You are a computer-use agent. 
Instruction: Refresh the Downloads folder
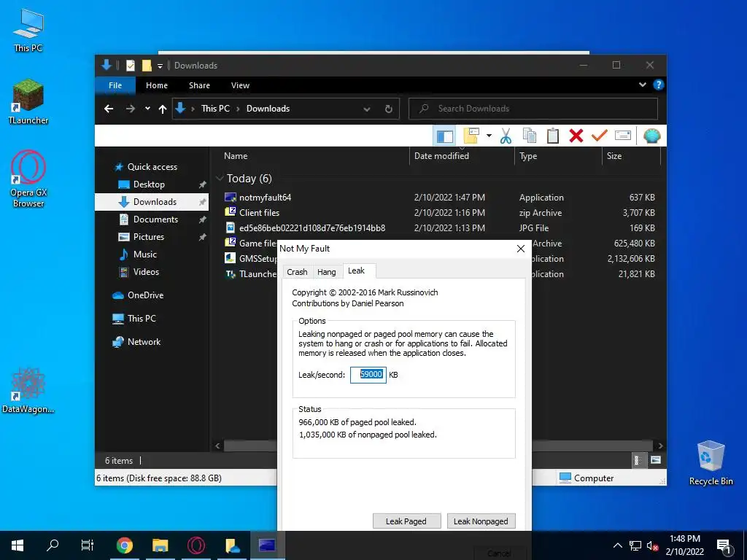point(389,109)
